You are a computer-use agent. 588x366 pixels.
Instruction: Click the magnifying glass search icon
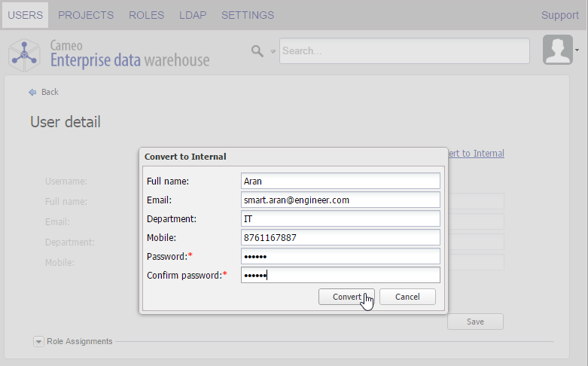[x=257, y=51]
